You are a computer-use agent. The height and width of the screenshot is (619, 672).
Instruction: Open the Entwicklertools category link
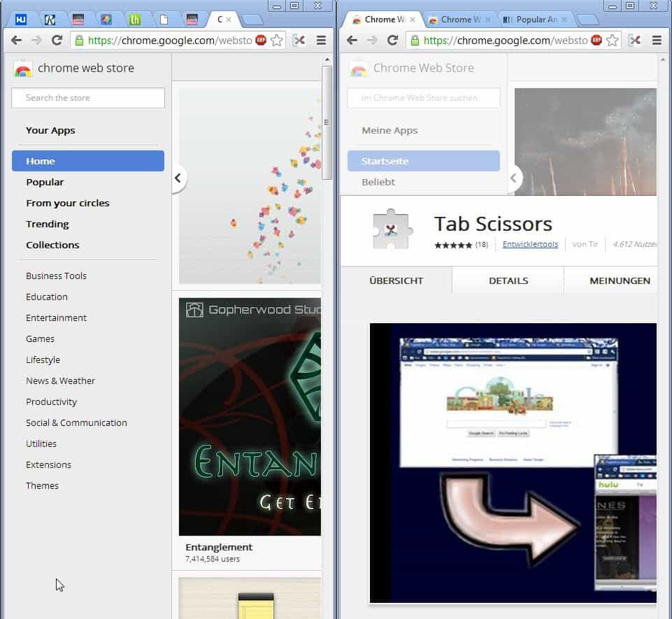point(530,244)
